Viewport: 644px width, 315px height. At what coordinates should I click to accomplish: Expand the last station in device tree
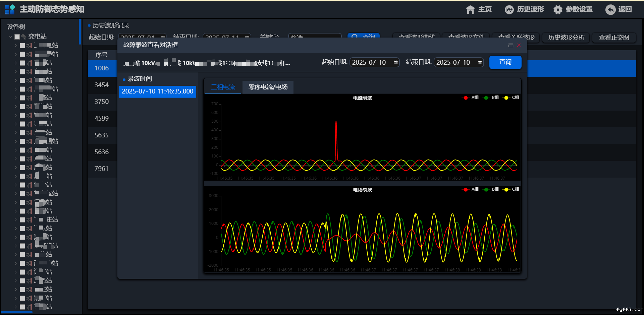point(15,307)
